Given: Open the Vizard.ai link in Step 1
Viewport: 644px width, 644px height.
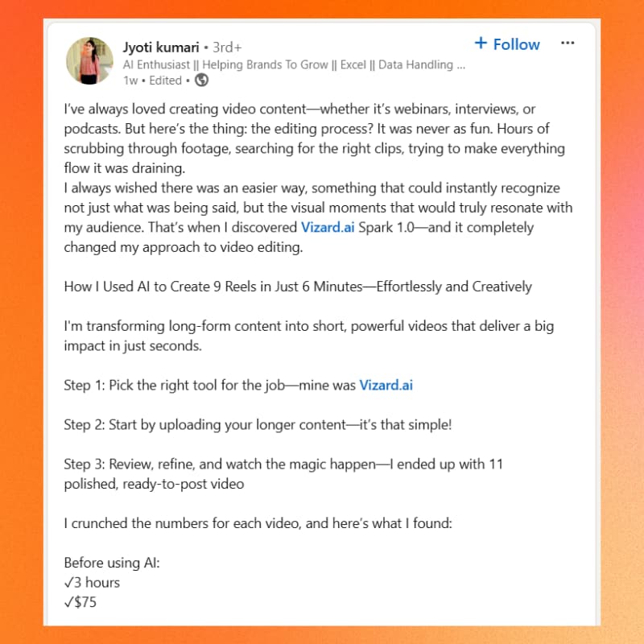Looking at the screenshot, I should 386,385.
